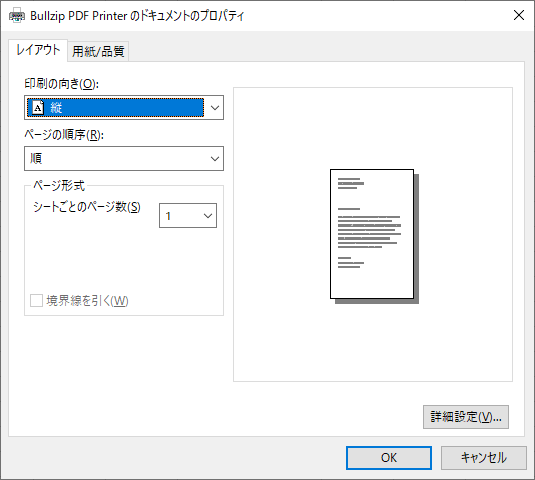The image size is (535, 480).
Task: Click the ページ形式 group heading
Action: [x=59, y=186]
